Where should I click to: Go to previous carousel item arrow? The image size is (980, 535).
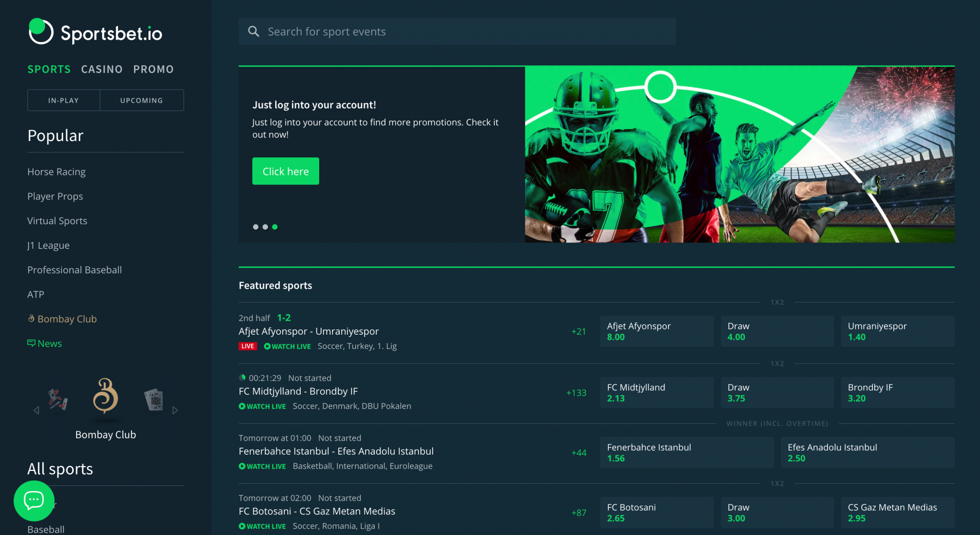pos(36,410)
